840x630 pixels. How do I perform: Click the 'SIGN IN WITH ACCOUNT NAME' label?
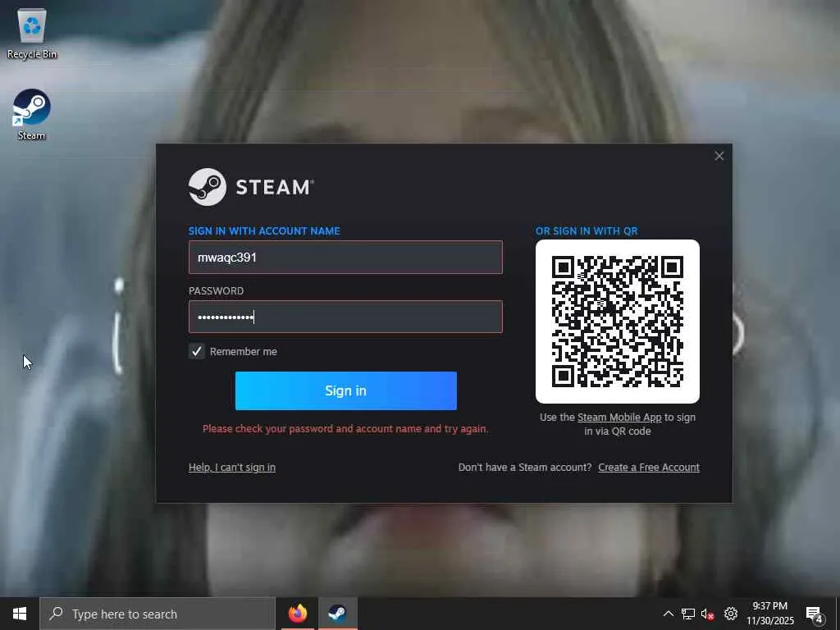click(264, 231)
